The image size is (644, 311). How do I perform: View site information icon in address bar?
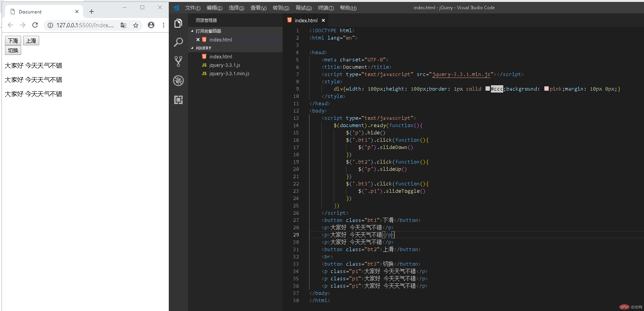50,25
